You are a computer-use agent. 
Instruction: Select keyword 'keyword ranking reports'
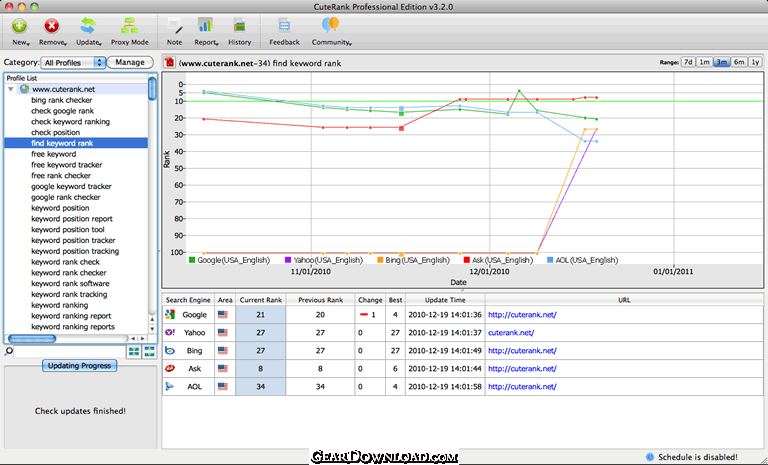73,326
